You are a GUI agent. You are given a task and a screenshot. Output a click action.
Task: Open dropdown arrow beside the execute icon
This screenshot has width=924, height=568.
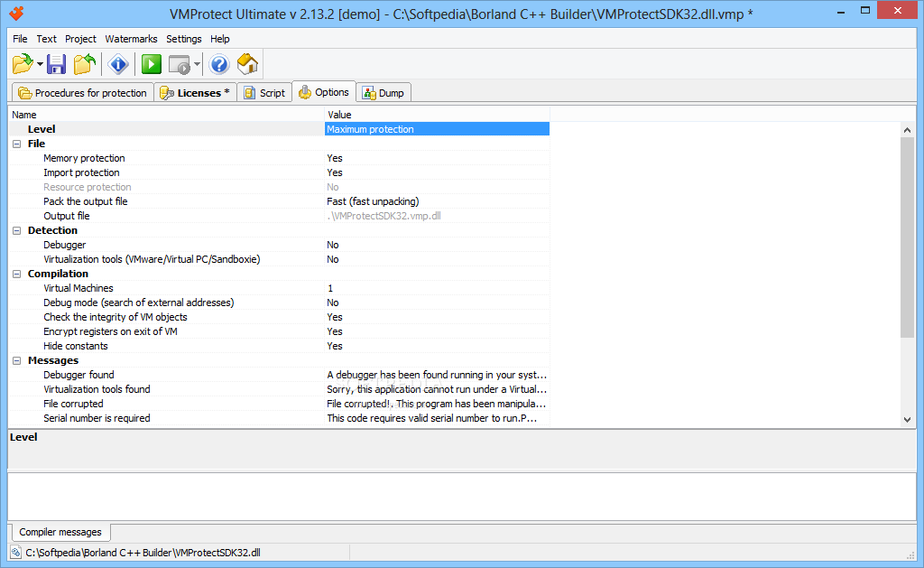click(x=197, y=64)
